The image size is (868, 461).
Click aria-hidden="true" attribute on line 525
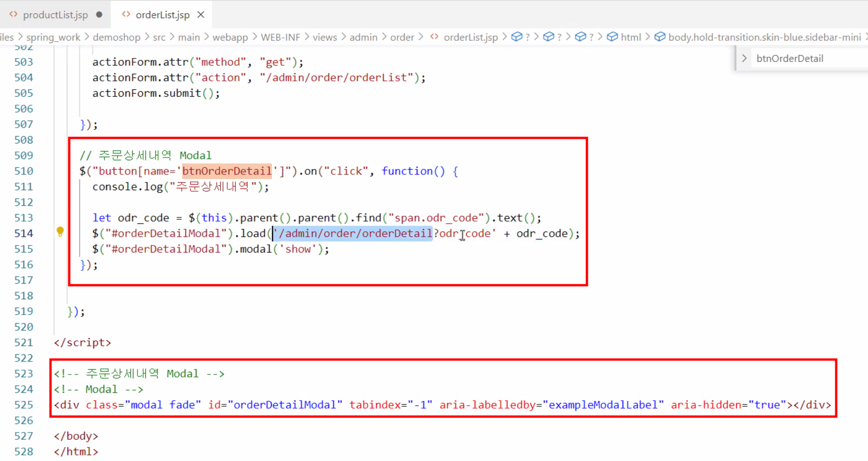click(729, 405)
